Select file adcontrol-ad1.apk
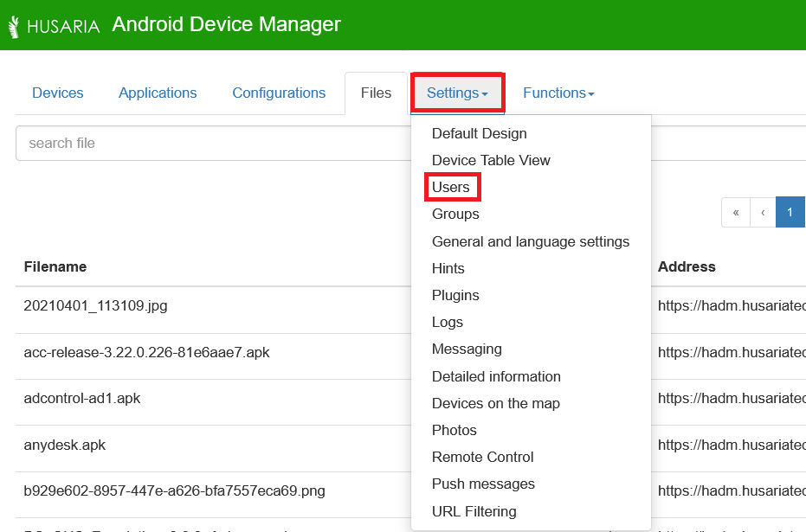806x532 pixels. (81, 399)
